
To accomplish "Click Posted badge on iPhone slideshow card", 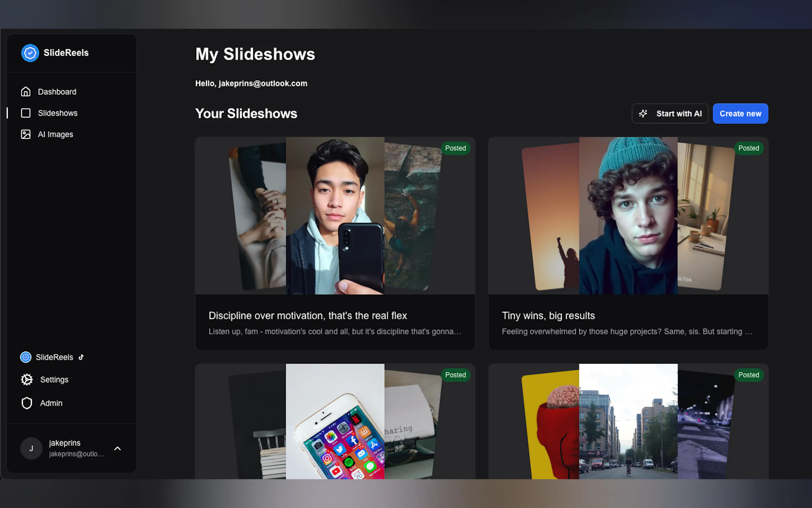I will point(455,375).
